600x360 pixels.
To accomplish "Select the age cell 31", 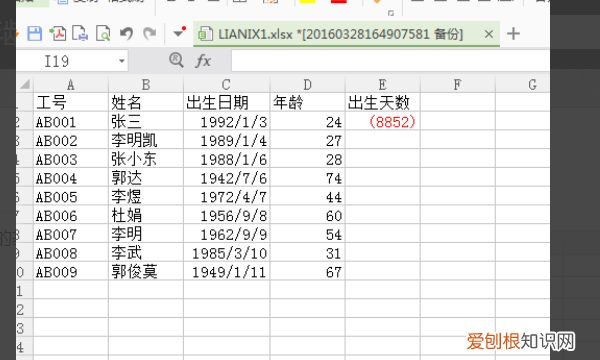I will pyautogui.click(x=307, y=252).
